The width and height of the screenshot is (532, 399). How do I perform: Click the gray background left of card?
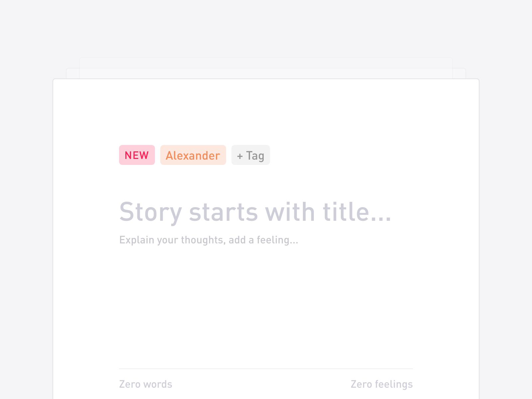[27, 233]
